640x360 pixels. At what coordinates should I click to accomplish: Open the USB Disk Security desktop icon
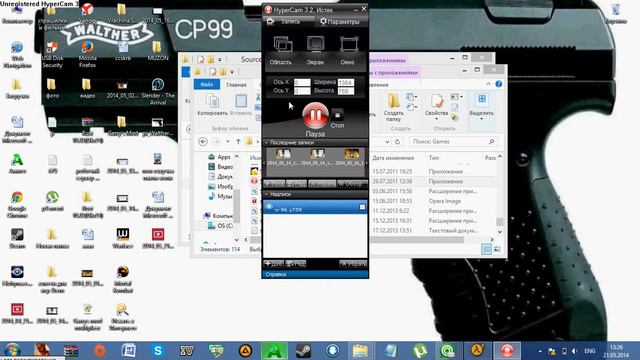tap(52, 54)
